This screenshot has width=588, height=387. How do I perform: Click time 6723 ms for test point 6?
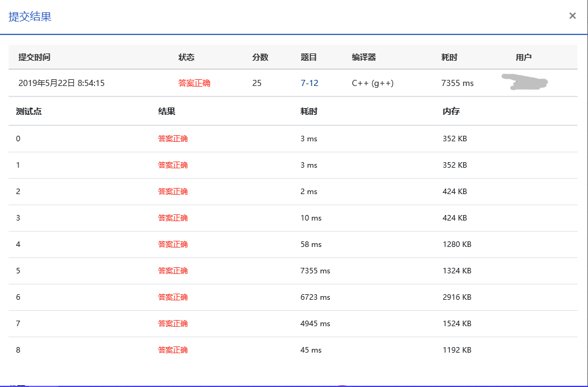[315, 297]
